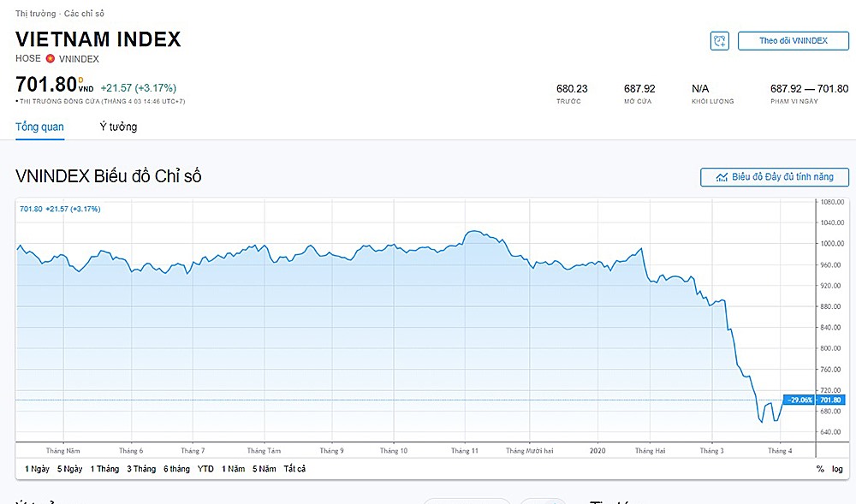Click the HOSE exchange label

point(28,58)
